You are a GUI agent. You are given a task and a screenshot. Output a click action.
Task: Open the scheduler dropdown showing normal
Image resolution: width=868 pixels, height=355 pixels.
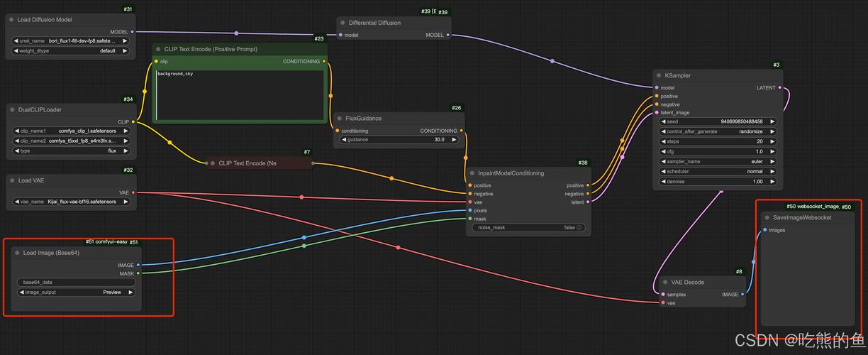[x=718, y=171]
